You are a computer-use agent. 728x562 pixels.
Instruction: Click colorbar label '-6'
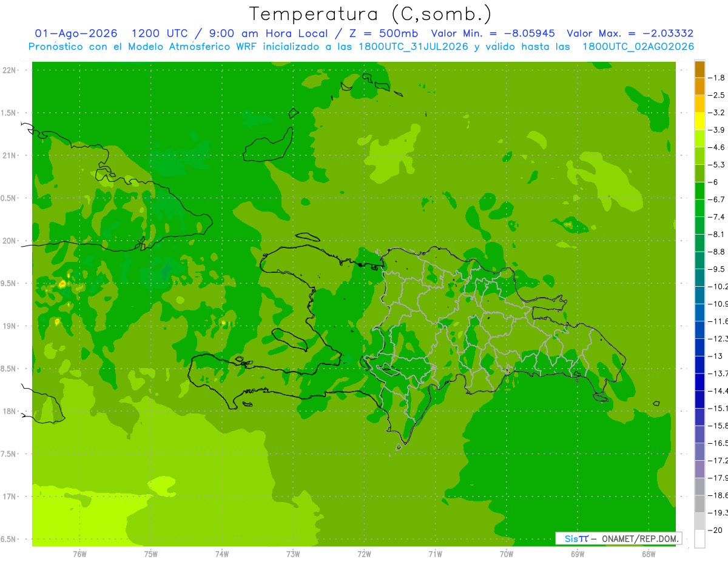tap(713, 182)
